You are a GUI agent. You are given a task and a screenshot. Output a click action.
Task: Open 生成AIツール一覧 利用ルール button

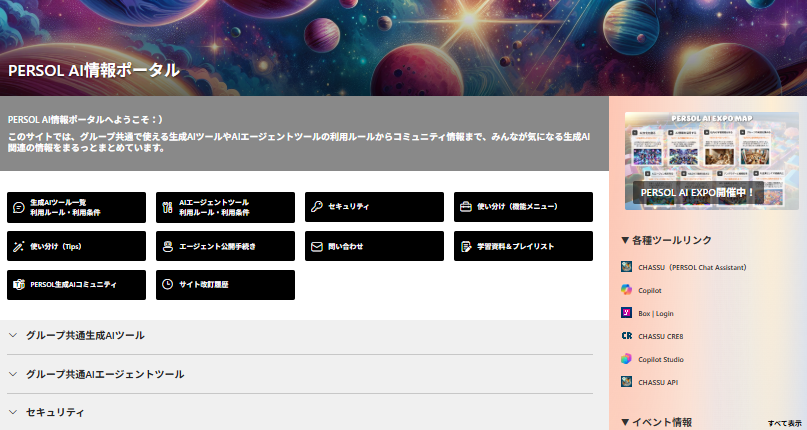(x=76, y=207)
